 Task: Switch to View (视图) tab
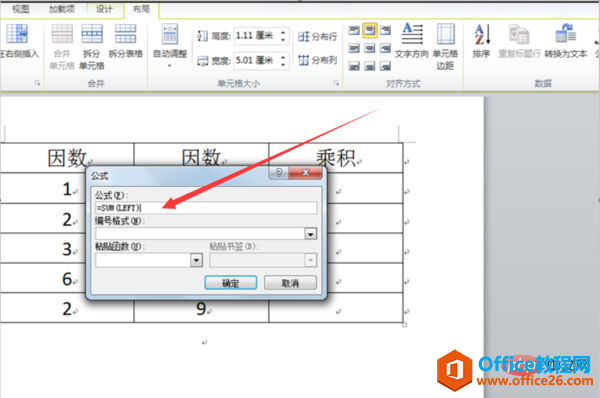click(20, 9)
